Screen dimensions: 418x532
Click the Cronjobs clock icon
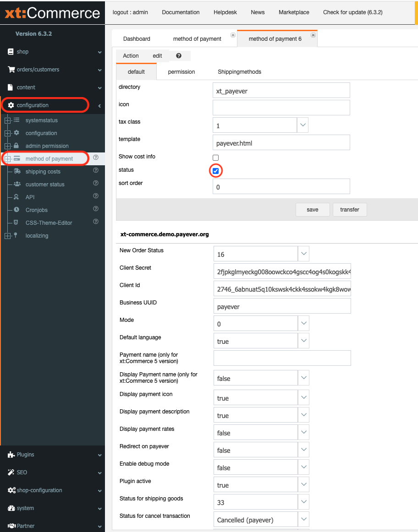click(x=16, y=210)
